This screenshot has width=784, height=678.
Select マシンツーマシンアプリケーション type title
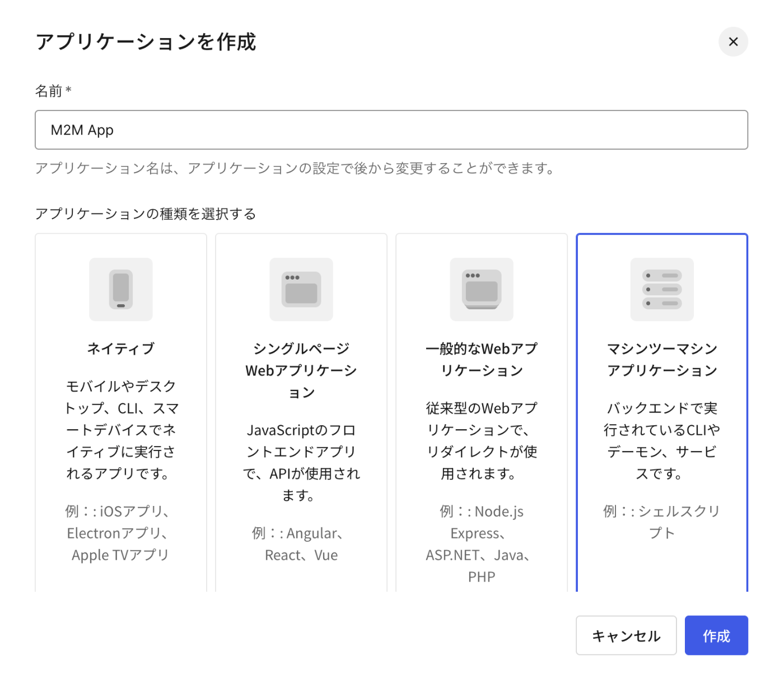(662, 360)
